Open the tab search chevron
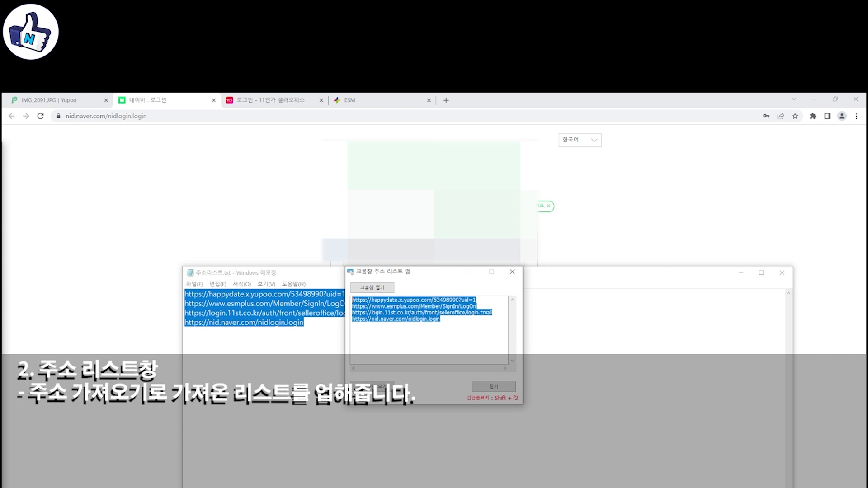 click(x=793, y=99)
